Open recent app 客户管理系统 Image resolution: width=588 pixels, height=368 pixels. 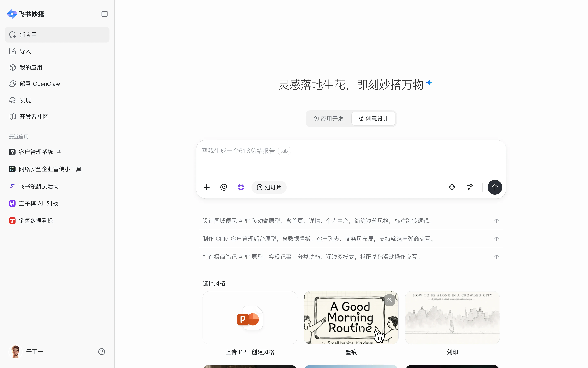click(57, 152)
